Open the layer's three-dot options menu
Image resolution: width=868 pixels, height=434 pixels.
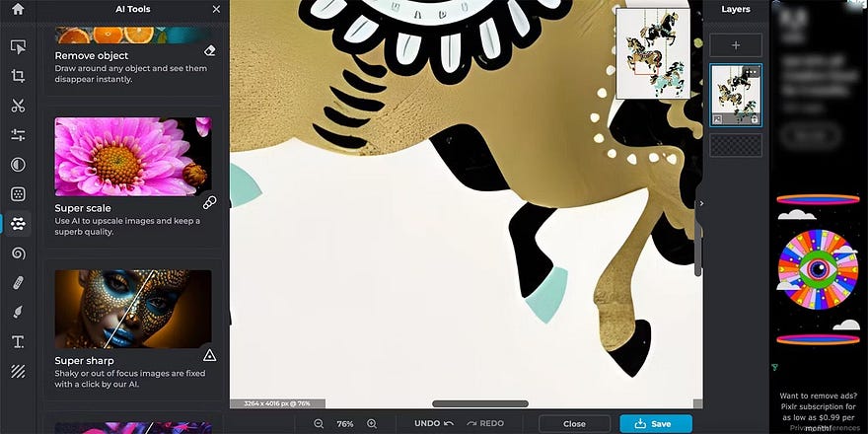[752, 73]
